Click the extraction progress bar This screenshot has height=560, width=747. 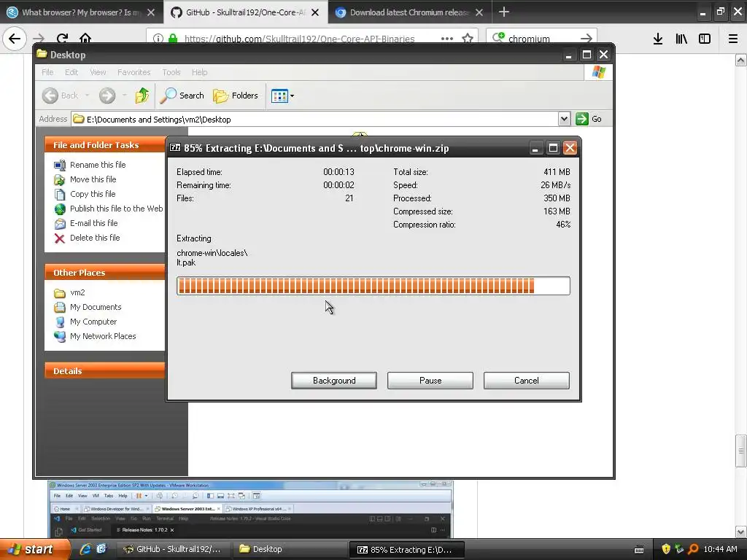(373, 286)
